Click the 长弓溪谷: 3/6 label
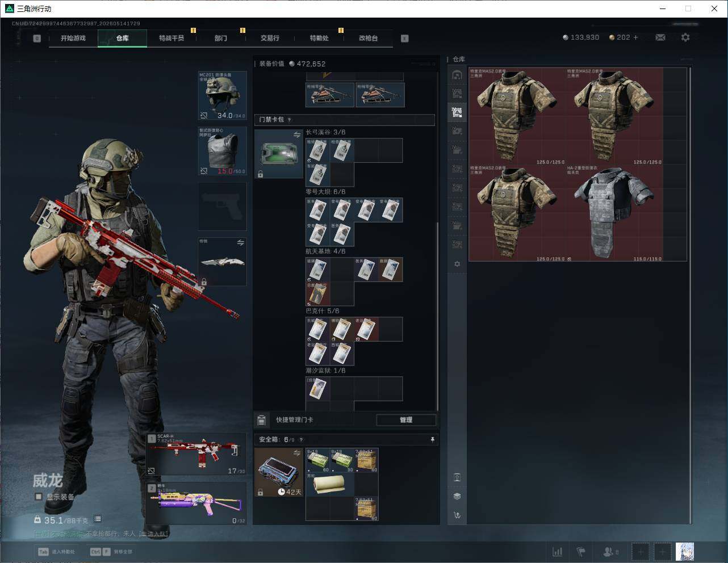This screenshot has width=728, height=563. 325,132
